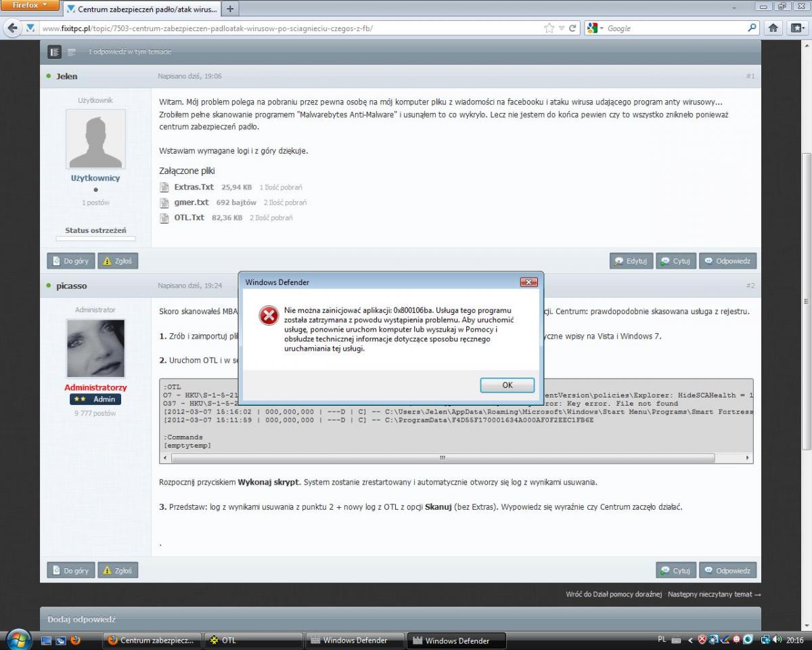Switch to the first Windows Defender taskbar button
The width and height of the screenshot is (812, 650).
click(355, 640)
